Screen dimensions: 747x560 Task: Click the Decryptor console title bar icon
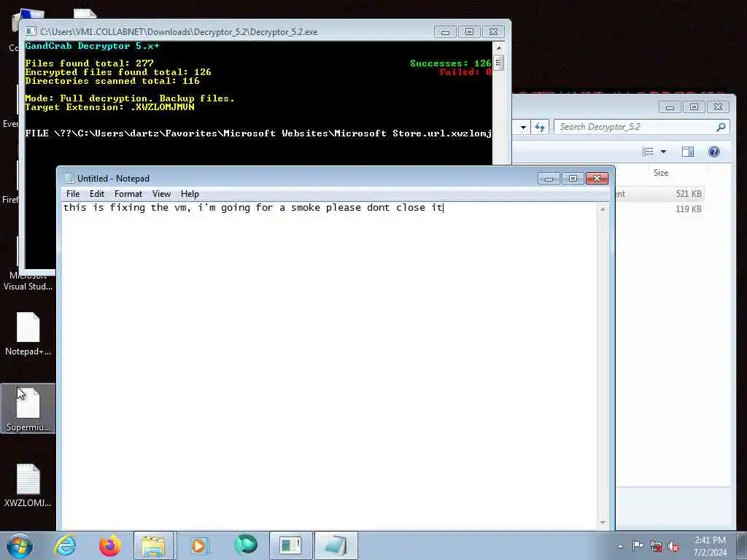click(x=31, y=31)
